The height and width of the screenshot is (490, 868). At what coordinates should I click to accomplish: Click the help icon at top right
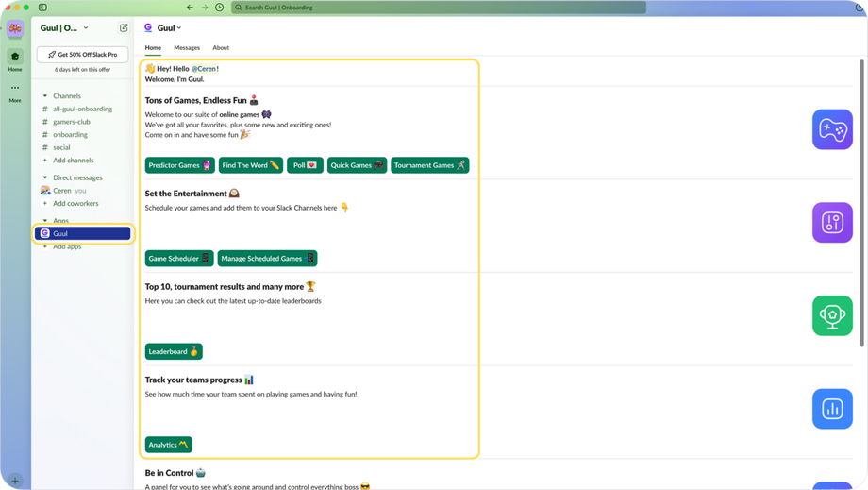(x=860, y=8)
